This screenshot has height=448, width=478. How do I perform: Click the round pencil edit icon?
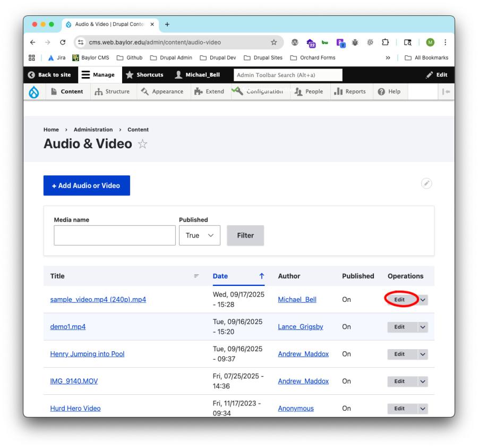(426, 183)
